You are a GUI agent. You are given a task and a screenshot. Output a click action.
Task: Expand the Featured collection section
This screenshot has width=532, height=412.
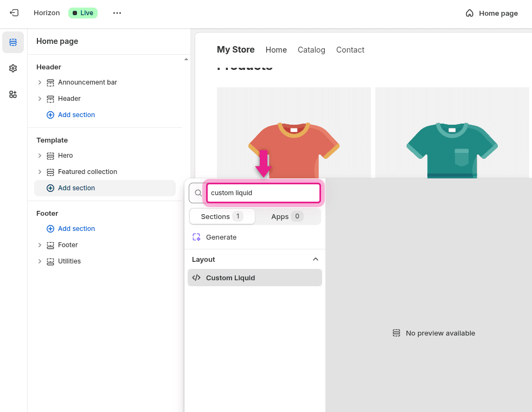40,172
